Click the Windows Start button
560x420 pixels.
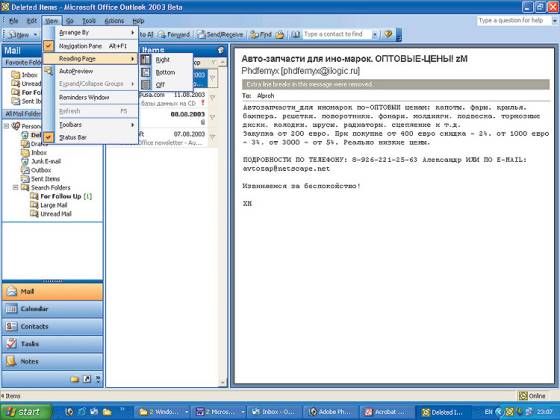25,412
